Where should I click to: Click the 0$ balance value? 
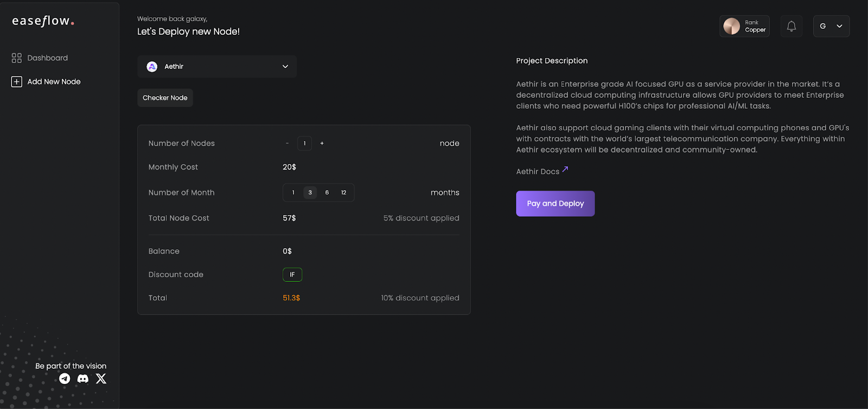(287, 251)
